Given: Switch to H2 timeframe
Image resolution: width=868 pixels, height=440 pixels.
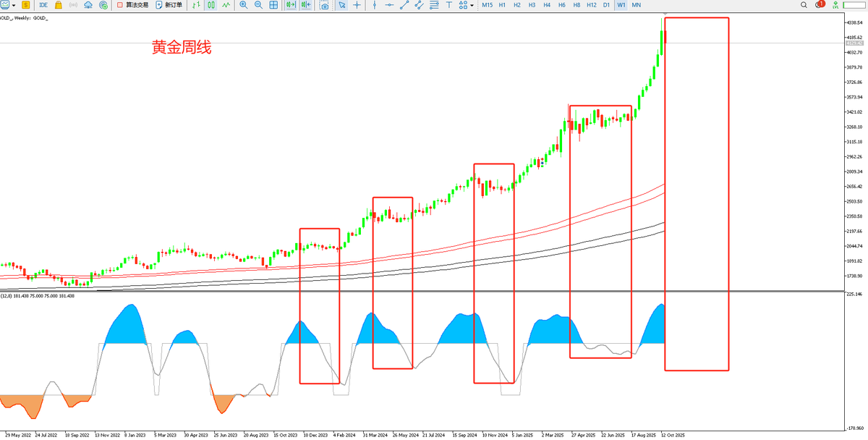Looking at the screenshot, I should pos(517,5).
